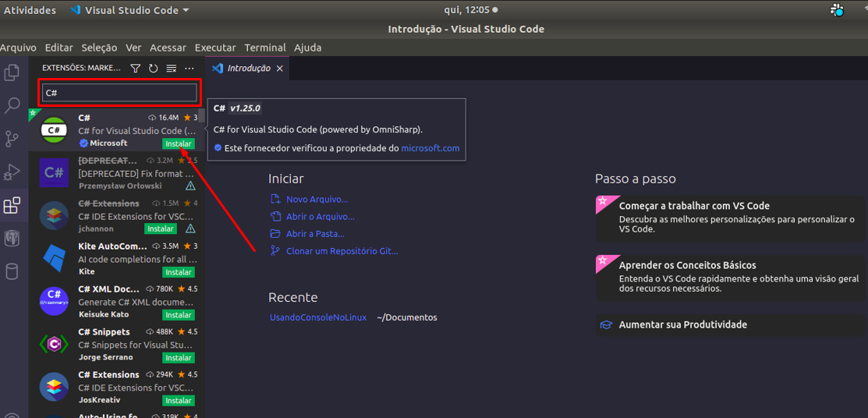Select C# Snippets extension icon

(54, 344)
